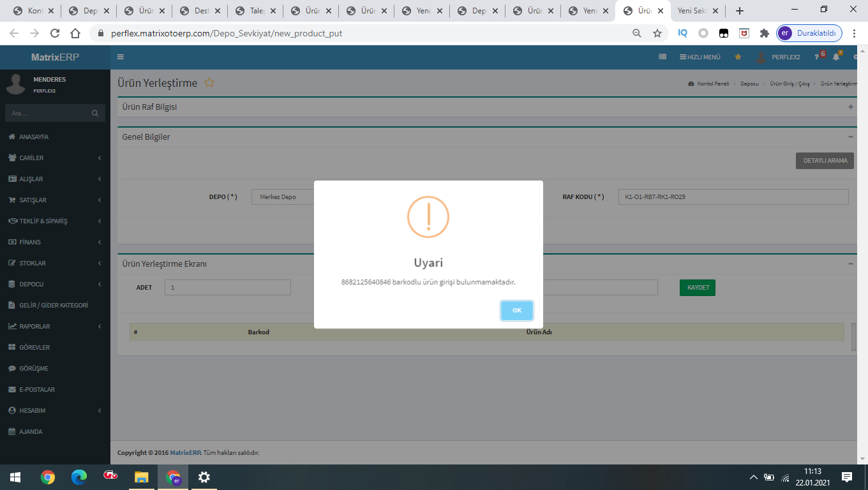Toggle the hamburger sidebar menu icon
868x490 pixels.
click(121, 57)
